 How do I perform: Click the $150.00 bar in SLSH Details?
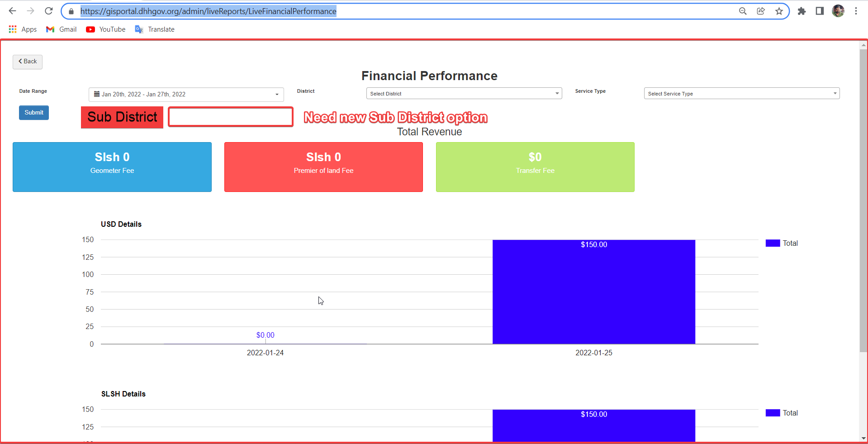[x=594, y=425]
